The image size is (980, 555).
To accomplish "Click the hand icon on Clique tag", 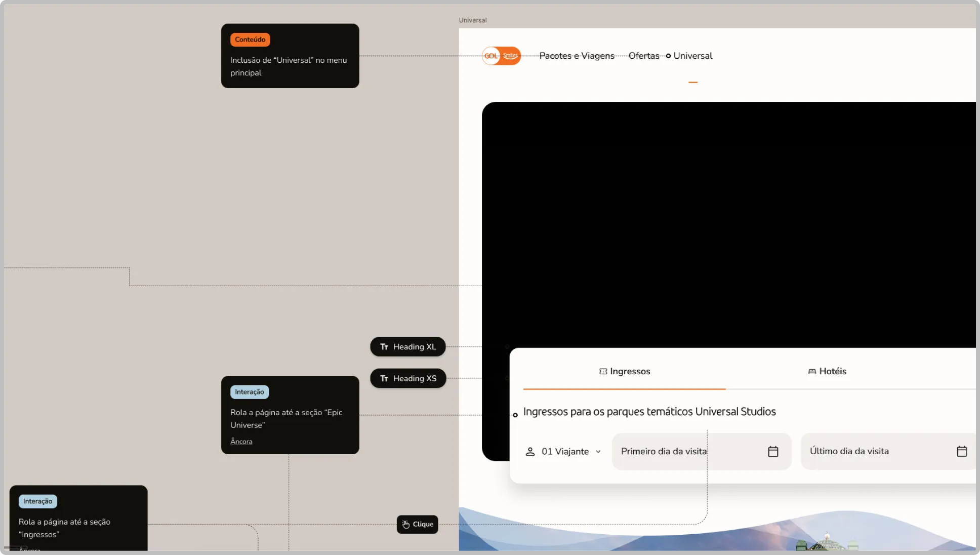I will click(x=406, y=524).
